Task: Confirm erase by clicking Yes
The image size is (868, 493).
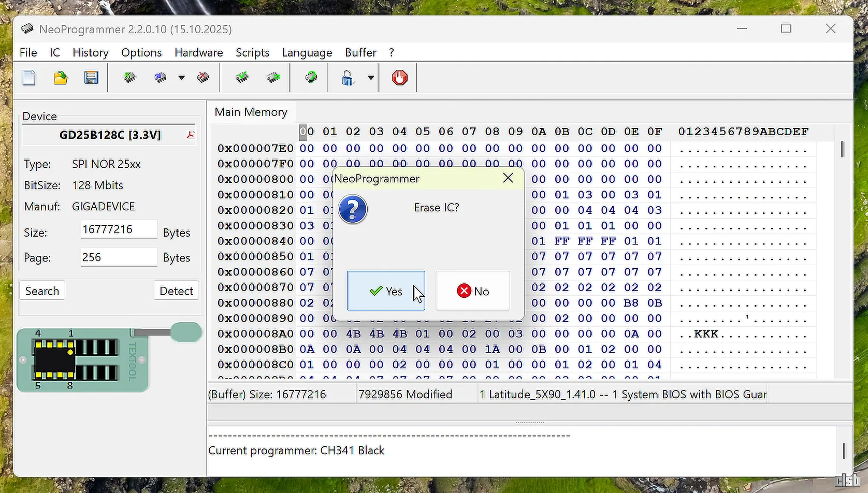Action: [386, 291]
